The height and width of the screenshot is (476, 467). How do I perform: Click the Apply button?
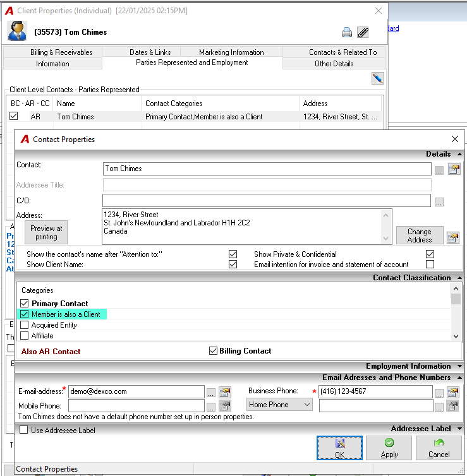click(389, 448)
